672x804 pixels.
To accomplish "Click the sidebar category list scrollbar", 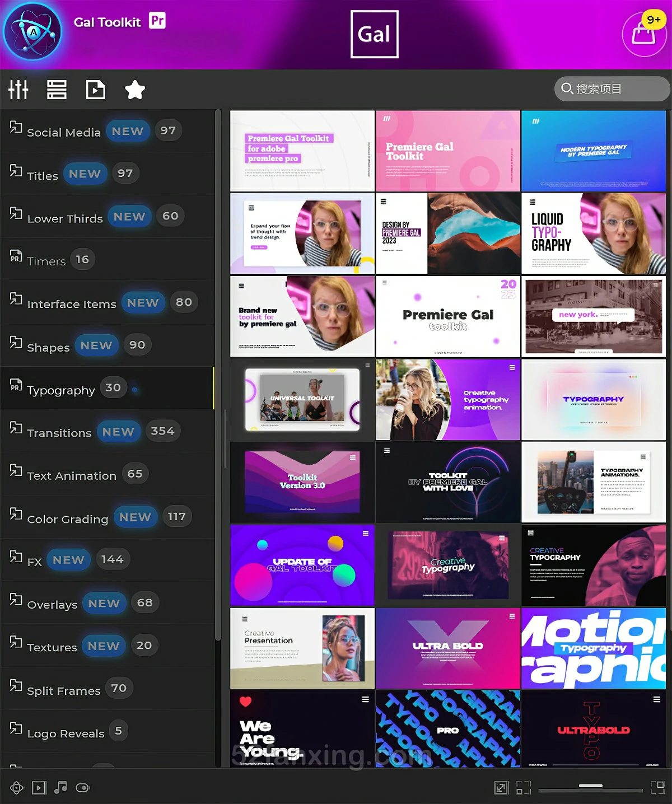I will (x=218, y=375).
